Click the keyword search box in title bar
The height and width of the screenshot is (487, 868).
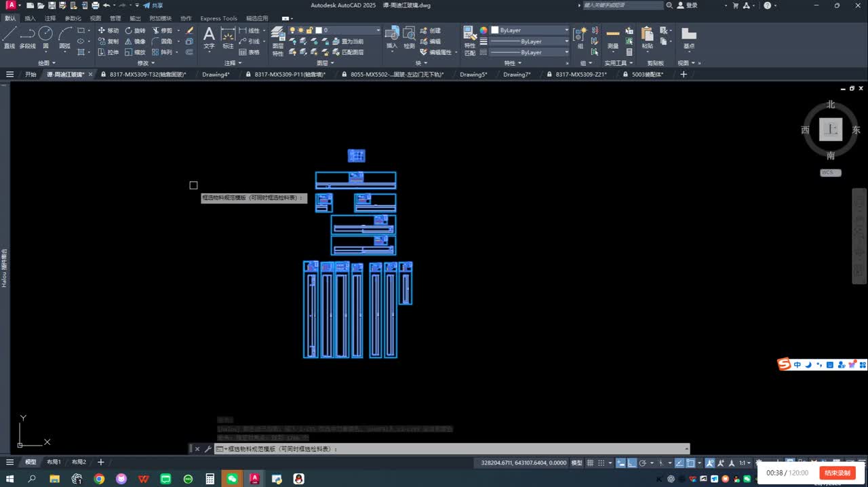point(623,5)
